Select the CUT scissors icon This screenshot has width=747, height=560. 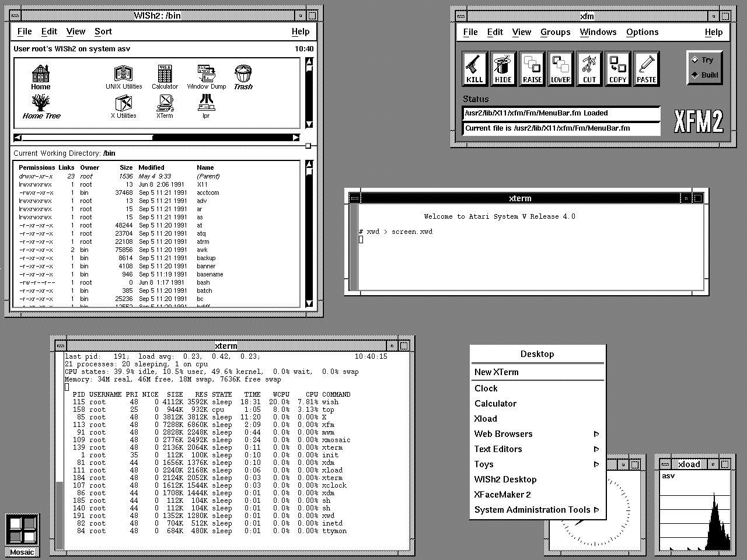coord(589,68)
